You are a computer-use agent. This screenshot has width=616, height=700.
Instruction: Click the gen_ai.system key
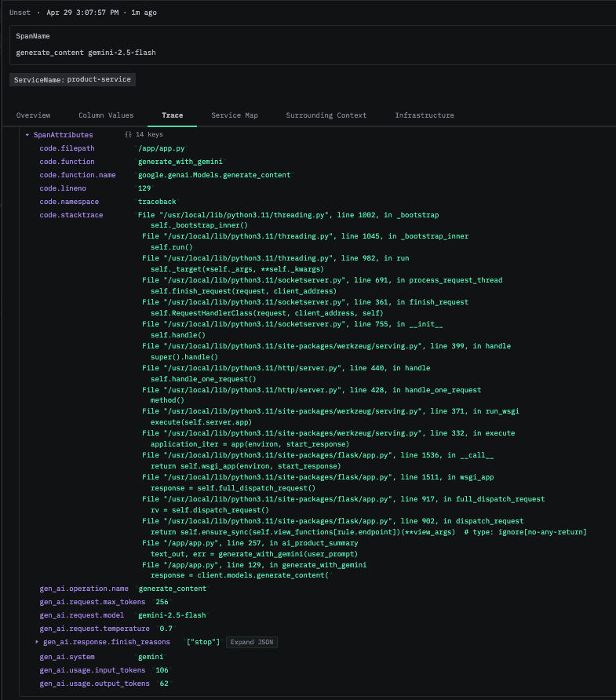tap(67, 657)
